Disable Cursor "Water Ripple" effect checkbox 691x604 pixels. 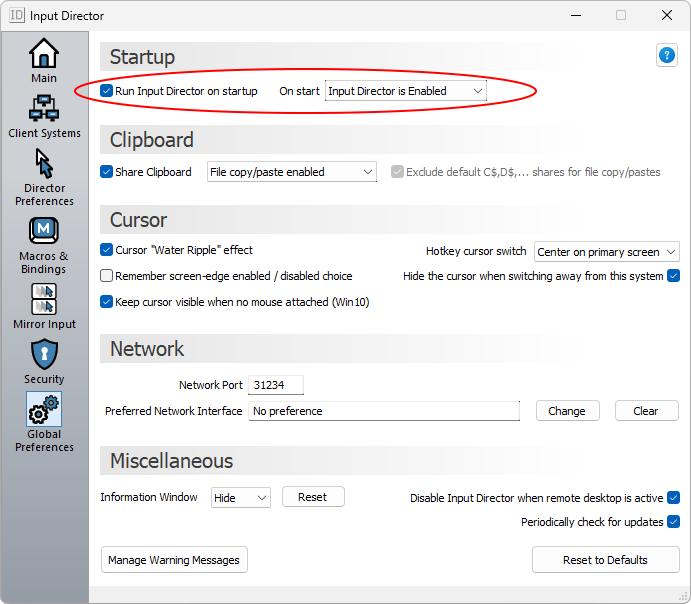point(107,250)
